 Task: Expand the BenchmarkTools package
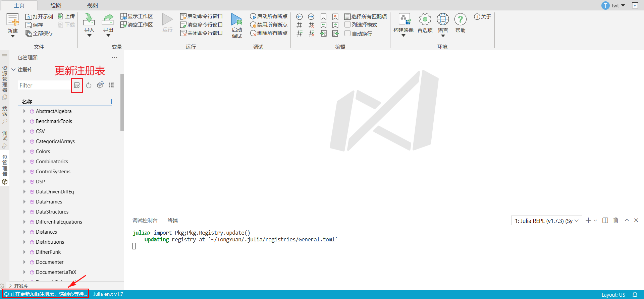24,121
